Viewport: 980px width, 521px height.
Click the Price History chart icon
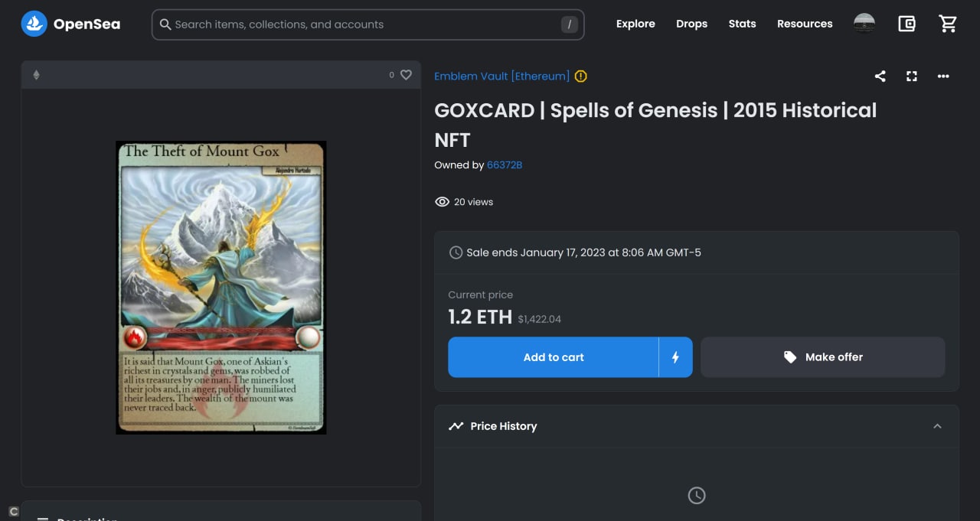click(x=456, y=426)
